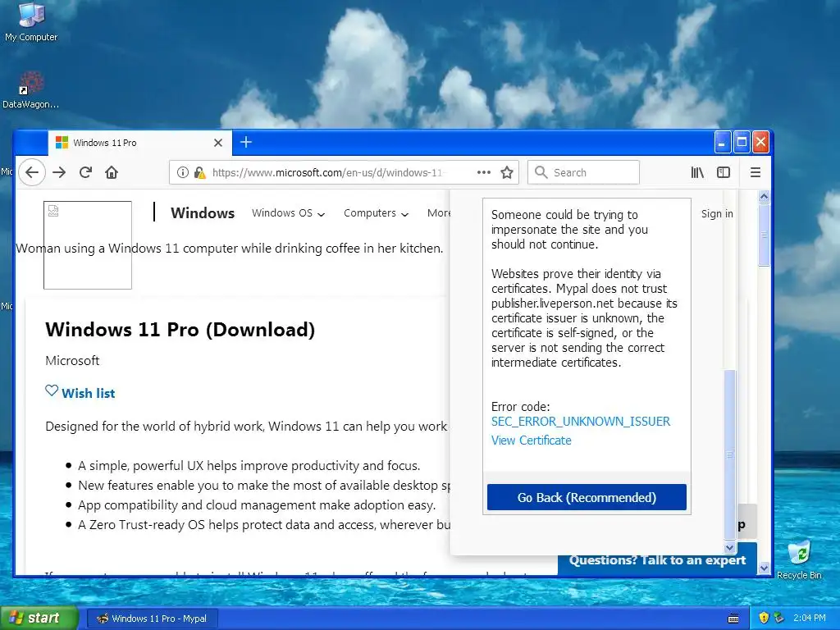Open the Library icon in toolbar
Image resolution: width=840 pixels, height=630 pixels.
tap(697, 172)
